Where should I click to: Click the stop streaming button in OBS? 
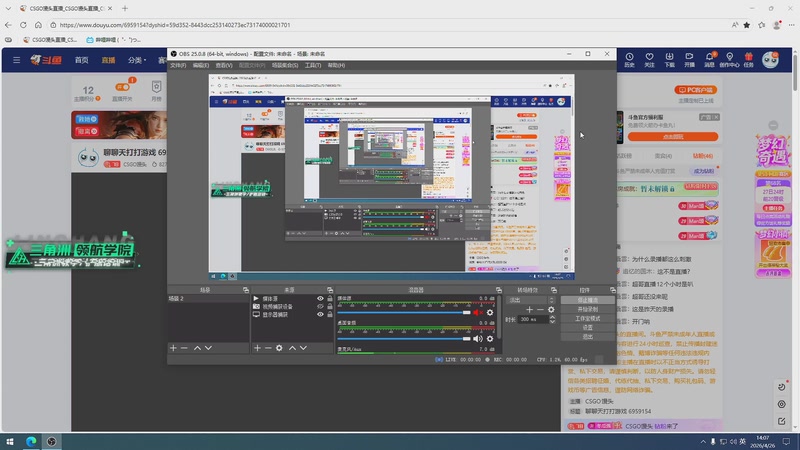click(588, 300)
